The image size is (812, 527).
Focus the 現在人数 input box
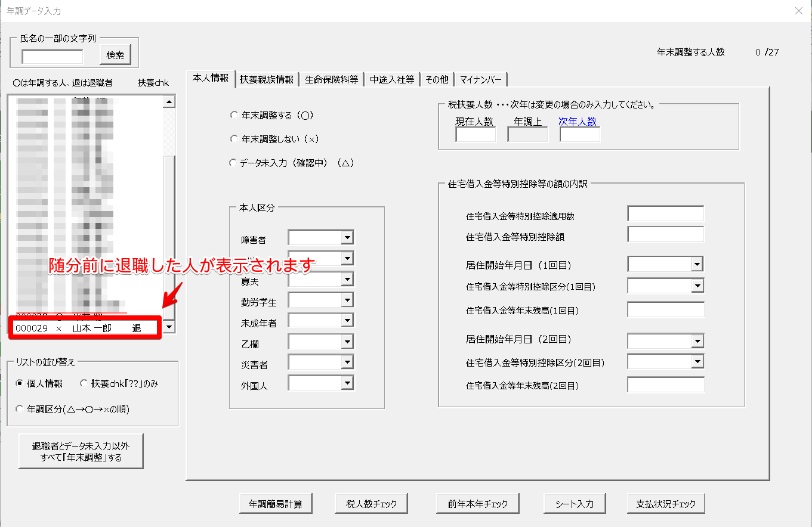(476, 135)
